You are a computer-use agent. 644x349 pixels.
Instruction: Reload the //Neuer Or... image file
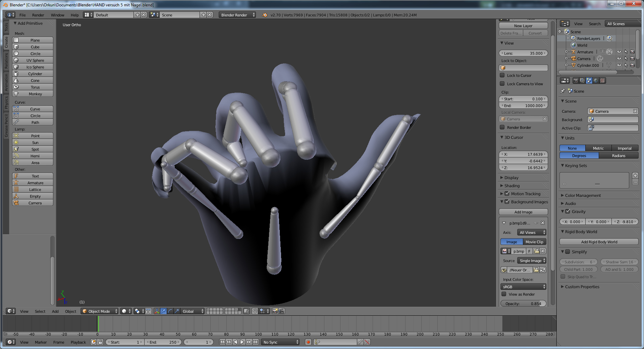coord(543,270)
